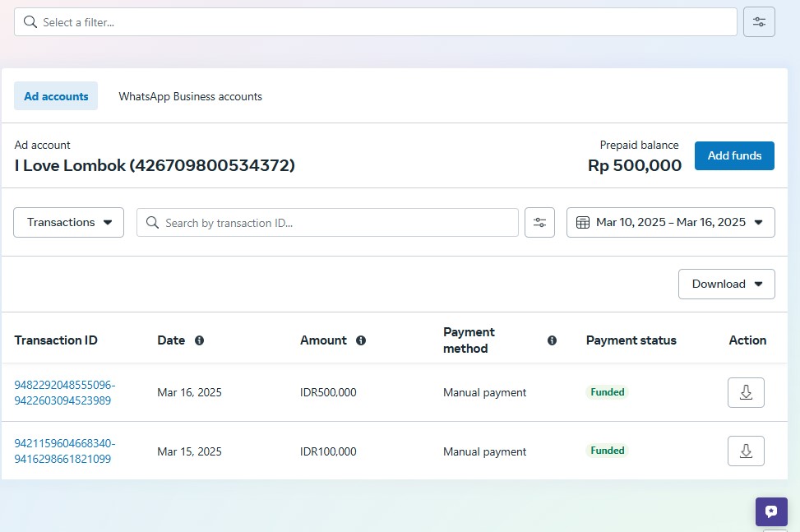This screenshot has width=800, height=532.
Task: Switch to the Ad accounts tab
Action: [x=56, y=96]
